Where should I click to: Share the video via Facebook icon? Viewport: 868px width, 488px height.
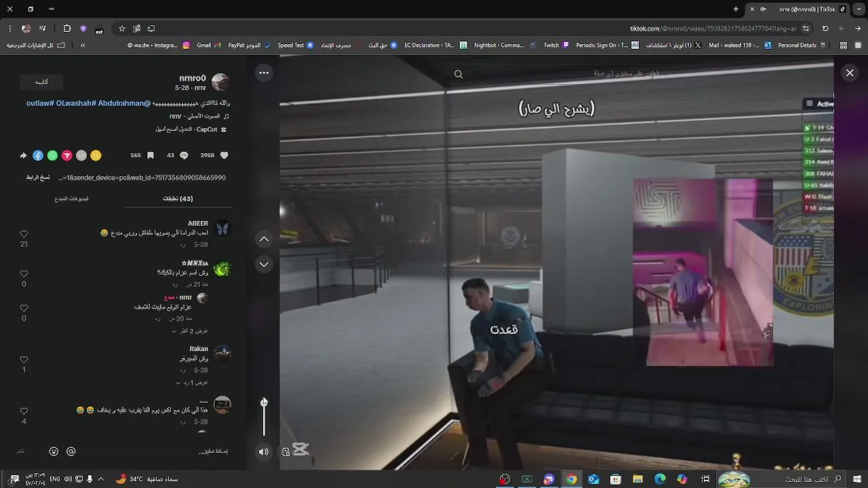38,155
